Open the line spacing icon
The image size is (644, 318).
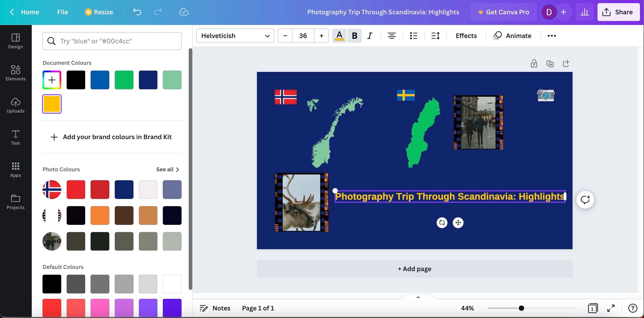tap(435, 36)
